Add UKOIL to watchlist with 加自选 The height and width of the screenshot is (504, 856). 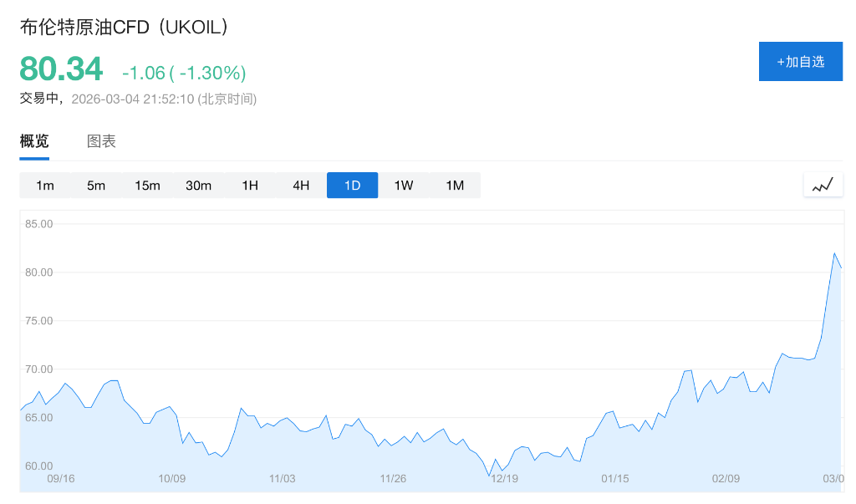(x=800, y=61)
